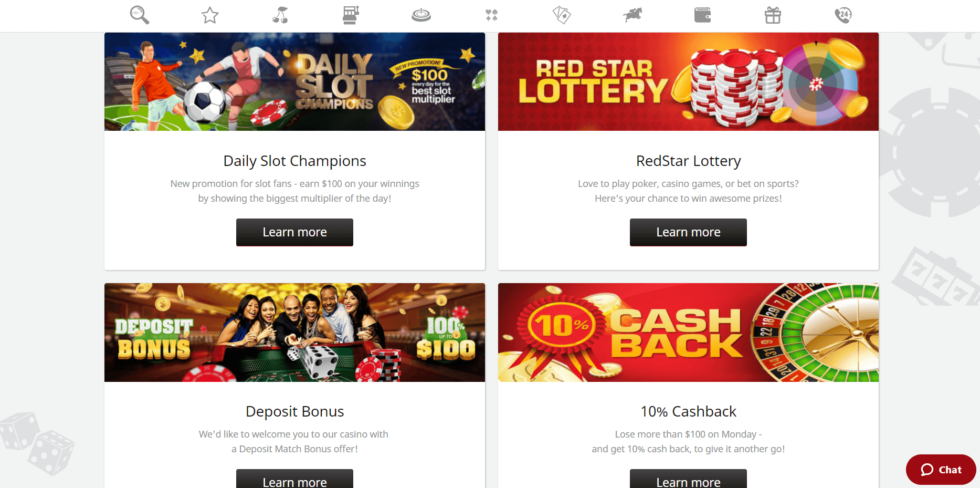Open the wallet cashier icon
This screenshot has height=488, width=980.
(702, 15)
